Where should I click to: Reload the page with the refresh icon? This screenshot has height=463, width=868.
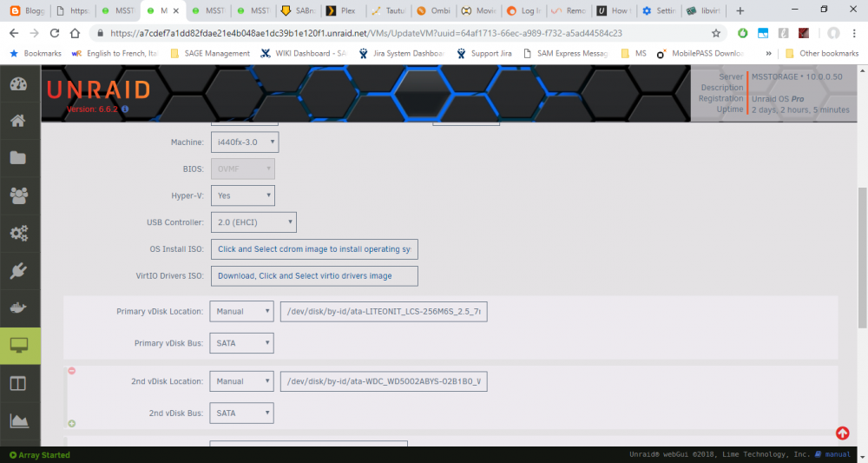pos(54,33)
